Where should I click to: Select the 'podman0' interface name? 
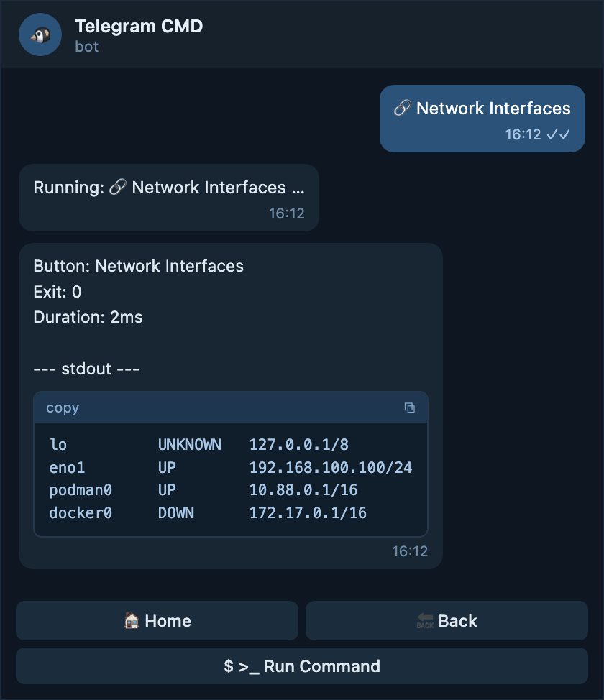81,490
